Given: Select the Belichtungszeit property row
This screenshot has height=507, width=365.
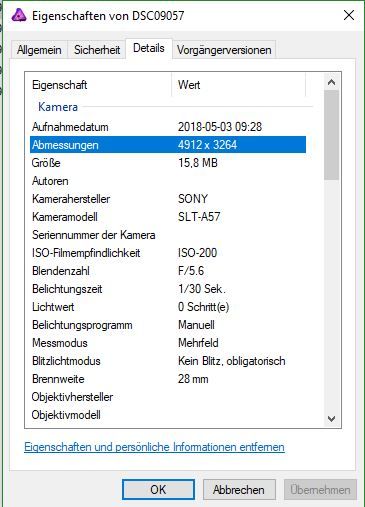Looking at the screenshot, I should pos(168,289).
